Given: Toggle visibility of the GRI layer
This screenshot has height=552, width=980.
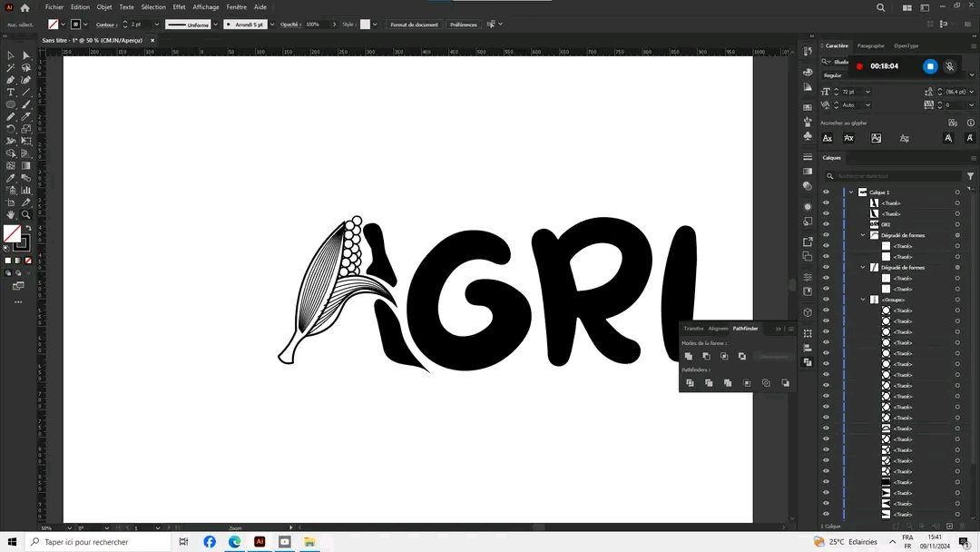Looking at the screenshot, I should [x=826, y=224].
